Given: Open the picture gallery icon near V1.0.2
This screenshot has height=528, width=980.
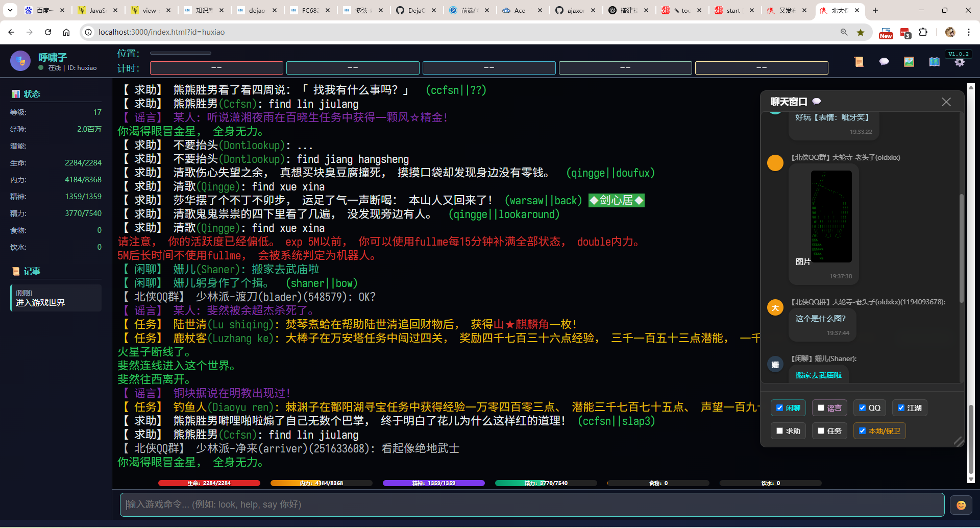Looking at the screenshot, I should pos(909,61).
